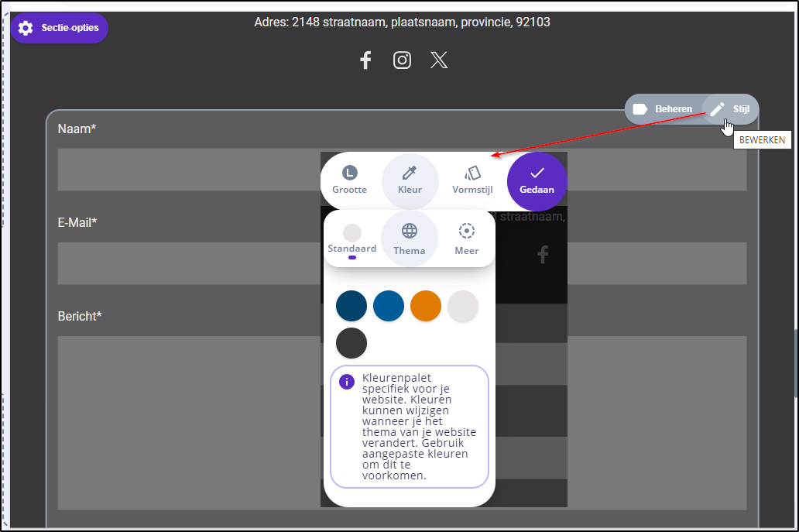Confirm with the Gedaan checkmark button
The height and width of the screenshot is (532, 799).
click(x=537, y=180)
